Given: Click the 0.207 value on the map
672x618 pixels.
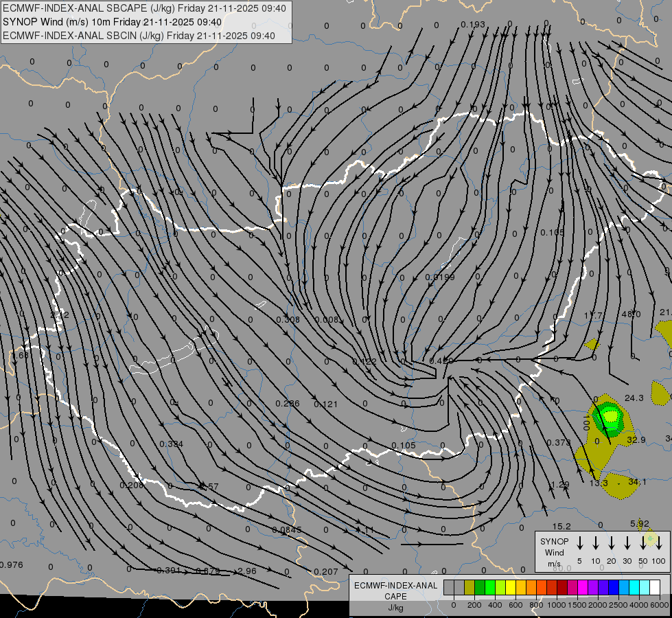Looking at the screenshot, I should point(326,572).
